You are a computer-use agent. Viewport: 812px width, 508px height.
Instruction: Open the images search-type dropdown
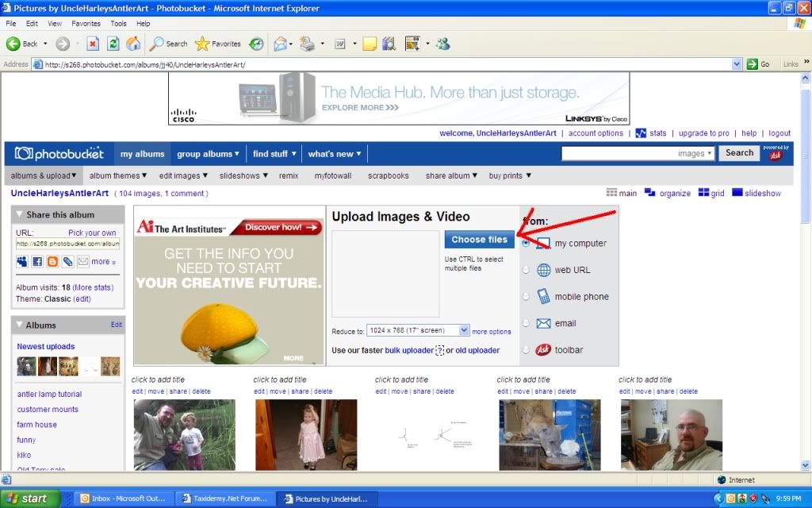pyautogui.click(x=695, y=153)
